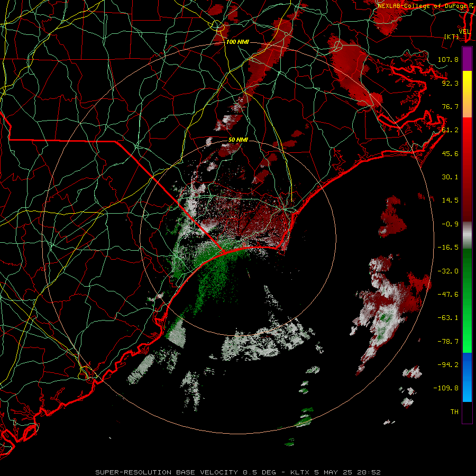The image size is (476, 476).
Task: Click the 14.5 velocity scale value
Action: [450, 200]
